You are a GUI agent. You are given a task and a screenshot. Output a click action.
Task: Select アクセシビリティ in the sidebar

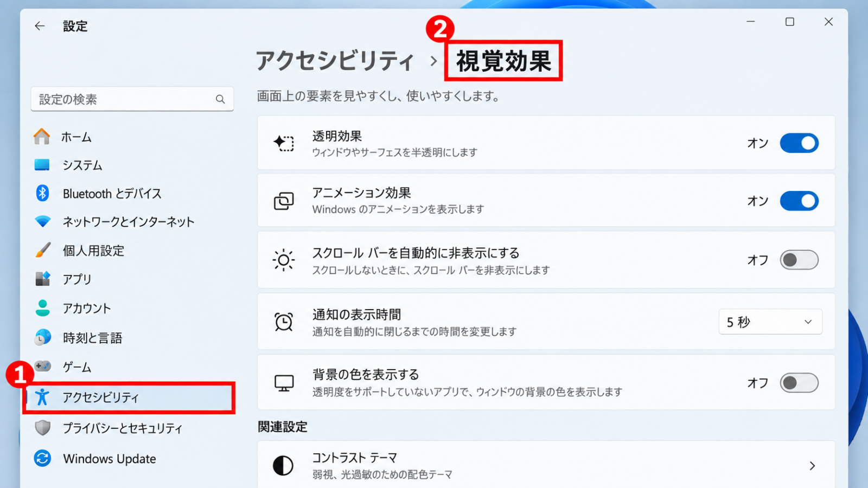coord(129,397)
